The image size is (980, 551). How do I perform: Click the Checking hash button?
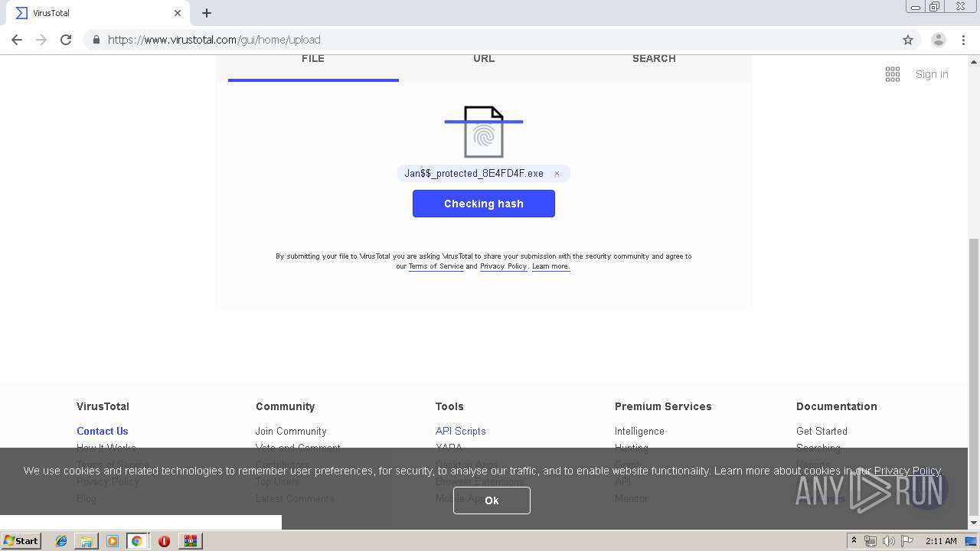point(484,204)
